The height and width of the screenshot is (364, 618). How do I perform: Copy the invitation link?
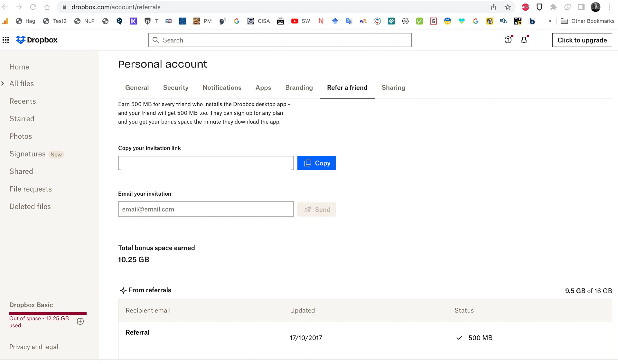(x=316, y=163)
